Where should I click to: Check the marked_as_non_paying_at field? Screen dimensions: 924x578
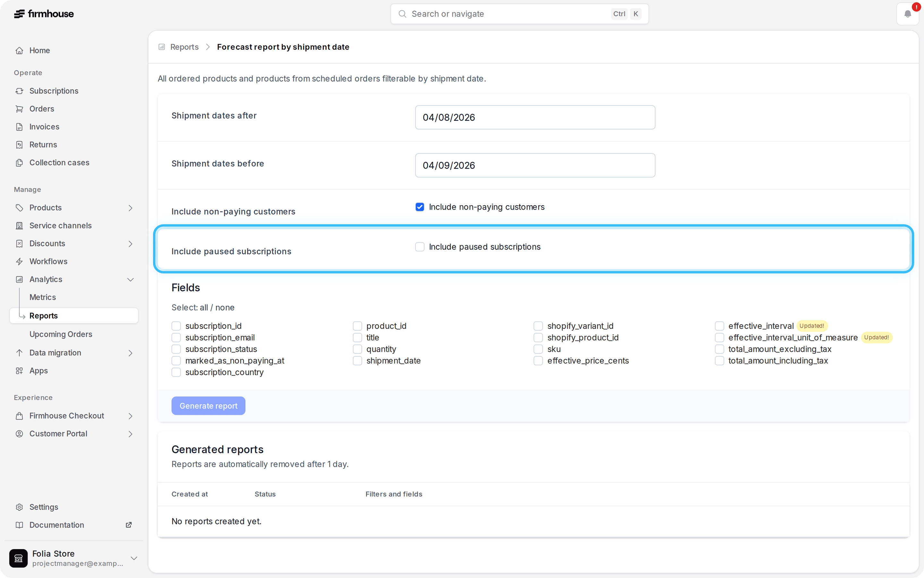point(176,361)
